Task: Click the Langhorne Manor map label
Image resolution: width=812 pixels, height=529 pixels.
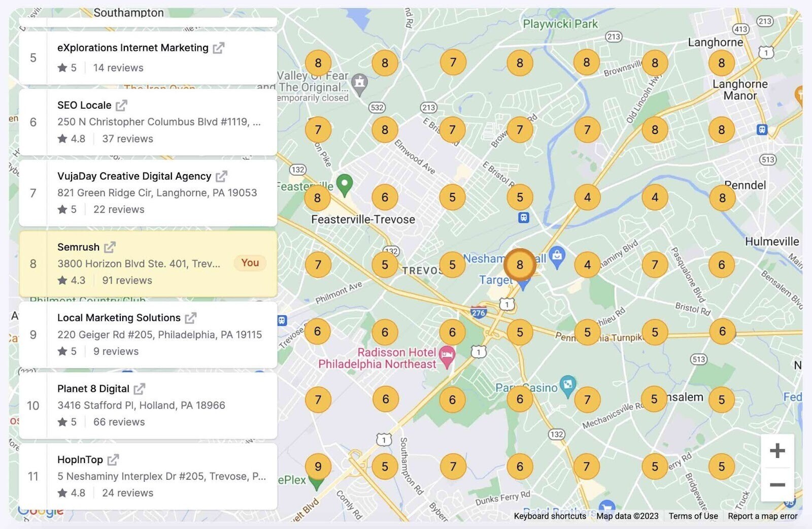Action: point(740,90)
